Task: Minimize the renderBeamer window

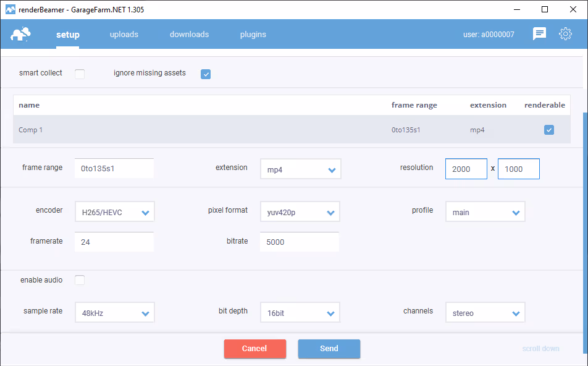Action: (x=517, y=9)
